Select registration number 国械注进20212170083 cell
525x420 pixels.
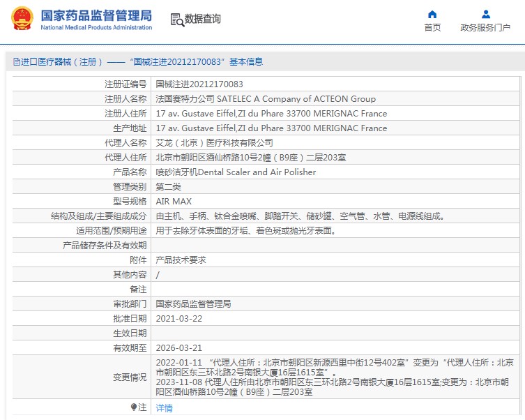pyautogui.click(x=199, y=84)
